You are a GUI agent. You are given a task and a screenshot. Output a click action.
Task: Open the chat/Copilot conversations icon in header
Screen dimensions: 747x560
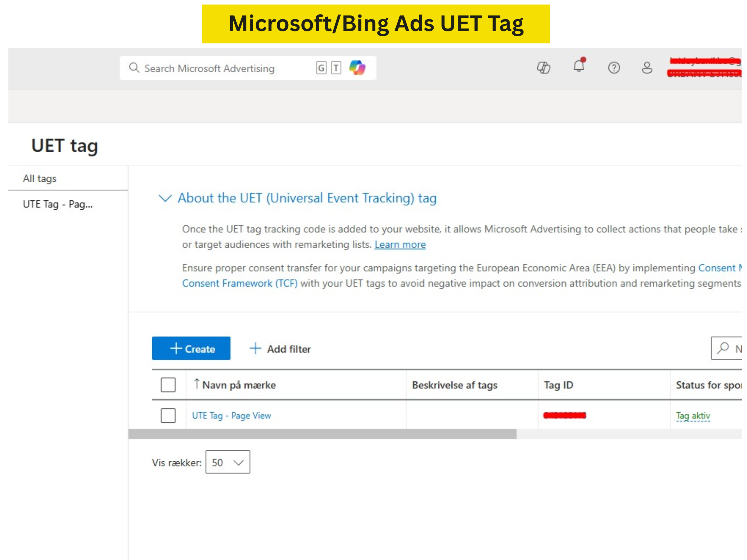pos(543,68)
